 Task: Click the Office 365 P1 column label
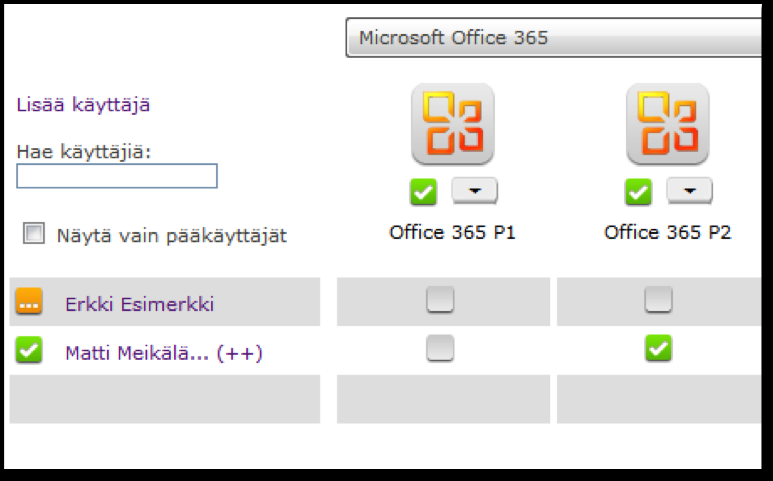click(452, 232)
